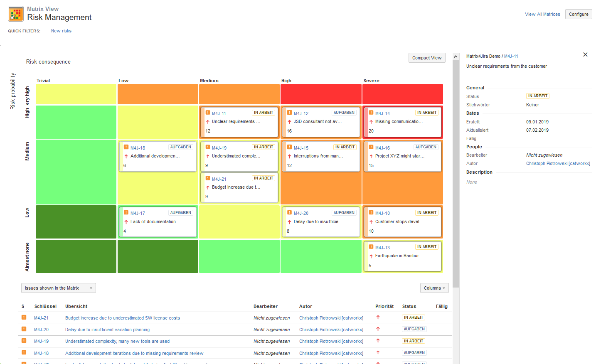Click issue type icon on M4J-10 card
The image size is (596, 364).
click(371, 213)
